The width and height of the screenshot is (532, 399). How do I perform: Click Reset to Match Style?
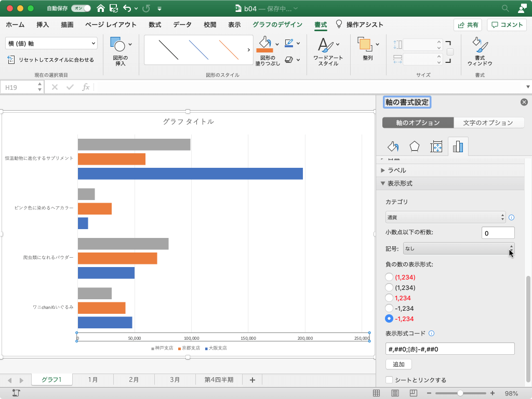click(50, 60)
